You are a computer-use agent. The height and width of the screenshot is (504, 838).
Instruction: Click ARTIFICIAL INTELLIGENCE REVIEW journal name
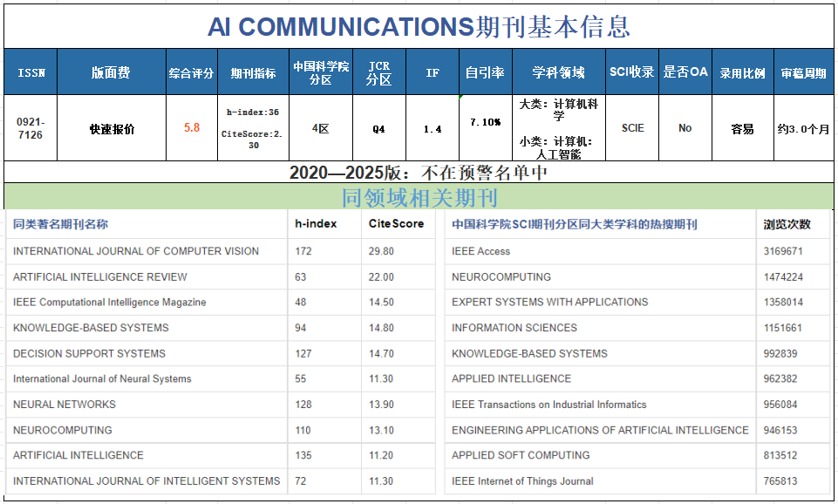pos(100,277)
